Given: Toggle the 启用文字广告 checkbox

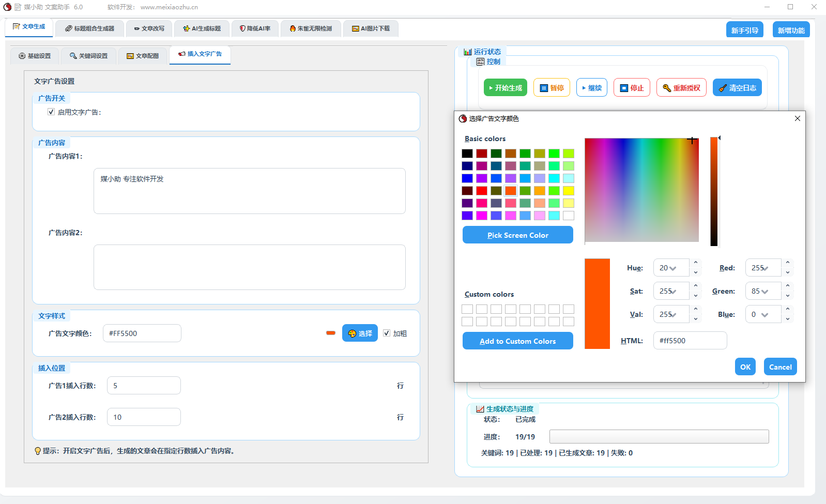Looking at the screenshot, I should pos(51,112).
